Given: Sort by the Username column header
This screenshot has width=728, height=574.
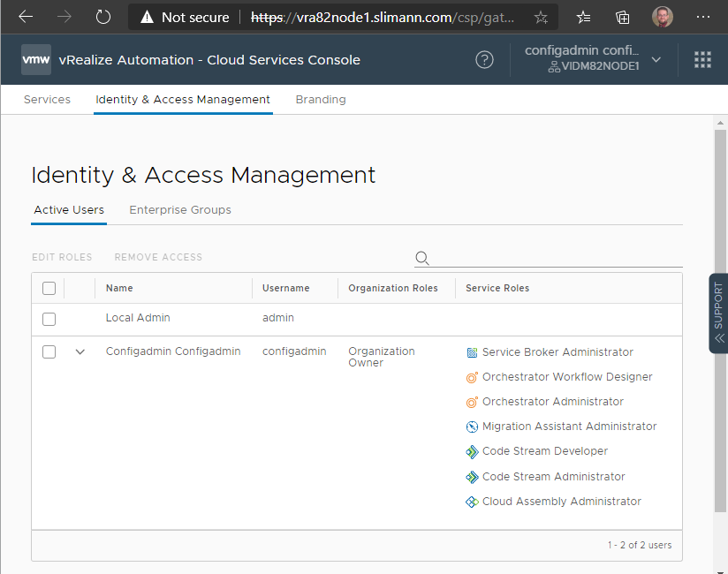Looking at the screenshot, I should coord(285,288).
